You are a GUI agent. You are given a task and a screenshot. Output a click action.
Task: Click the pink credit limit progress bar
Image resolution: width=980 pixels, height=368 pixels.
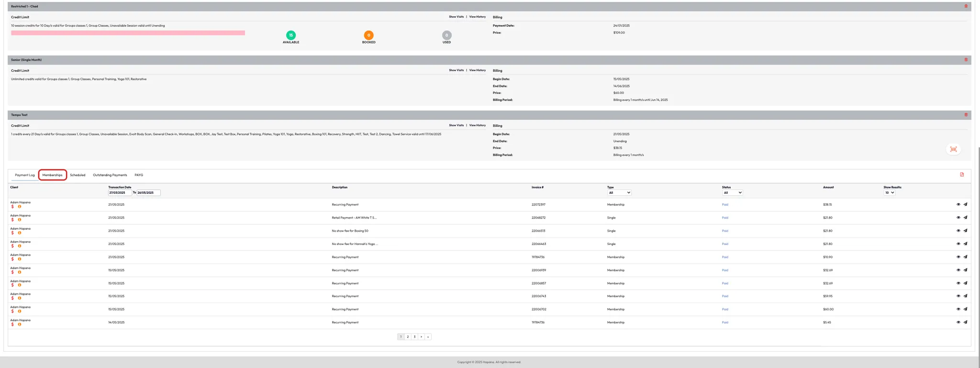tap(128, 33)
